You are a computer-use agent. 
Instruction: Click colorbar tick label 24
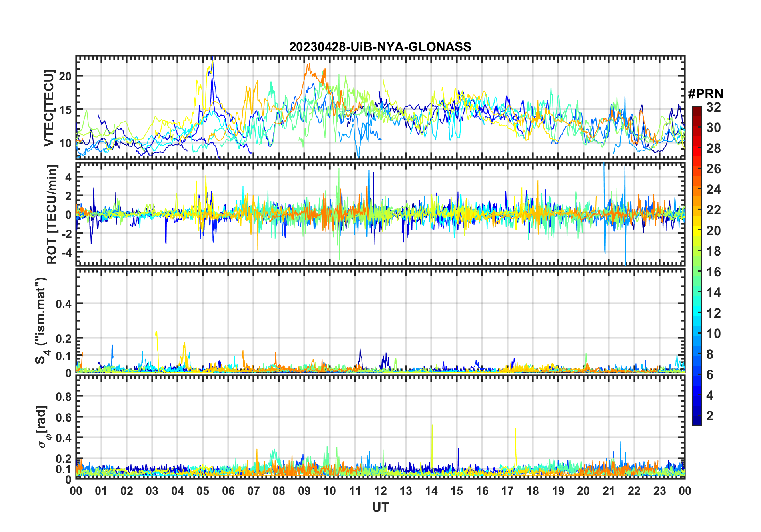click(713, 190)
